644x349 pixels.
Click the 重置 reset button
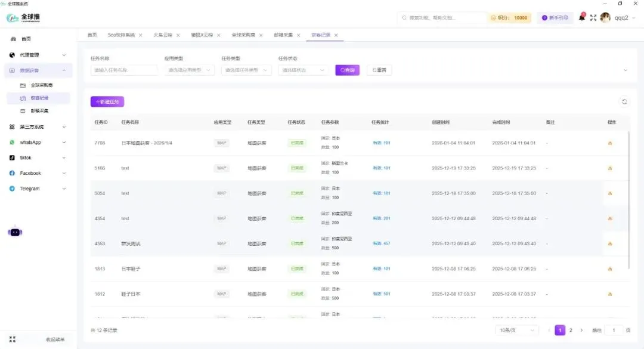click(379, 70)
